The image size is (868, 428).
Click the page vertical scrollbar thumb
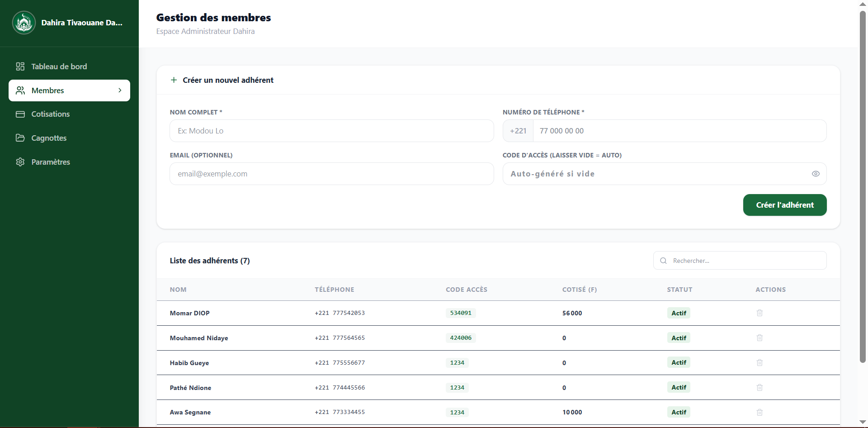(x=863, y=186)
